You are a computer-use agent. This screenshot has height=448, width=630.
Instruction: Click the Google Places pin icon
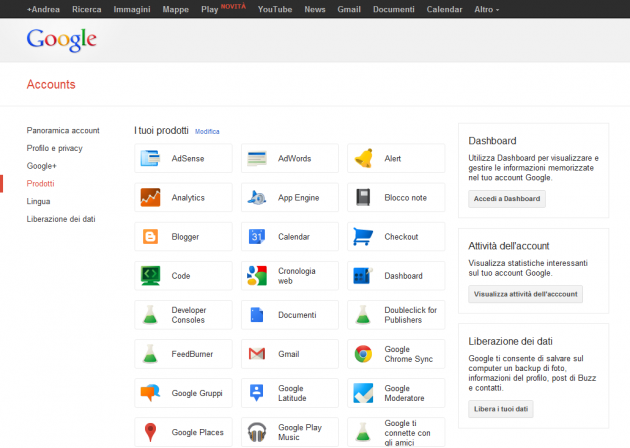150,432
